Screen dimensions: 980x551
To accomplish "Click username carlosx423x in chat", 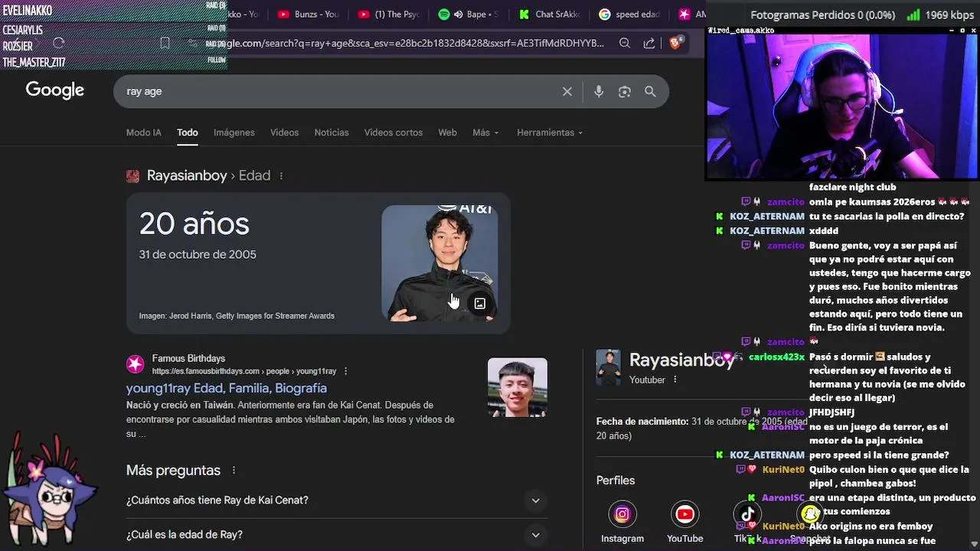I will [776, 357].
